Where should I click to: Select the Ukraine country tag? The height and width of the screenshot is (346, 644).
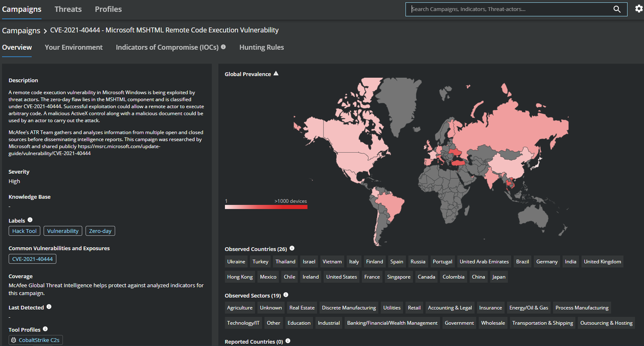(236, 262)
